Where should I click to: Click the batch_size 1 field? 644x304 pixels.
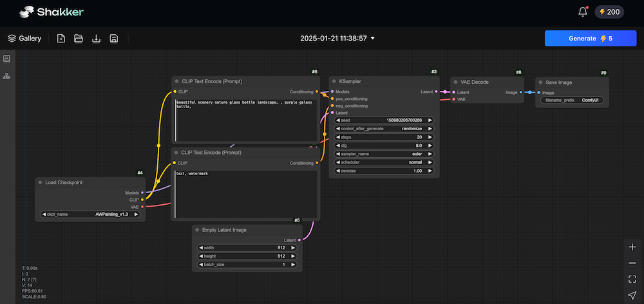247,265
